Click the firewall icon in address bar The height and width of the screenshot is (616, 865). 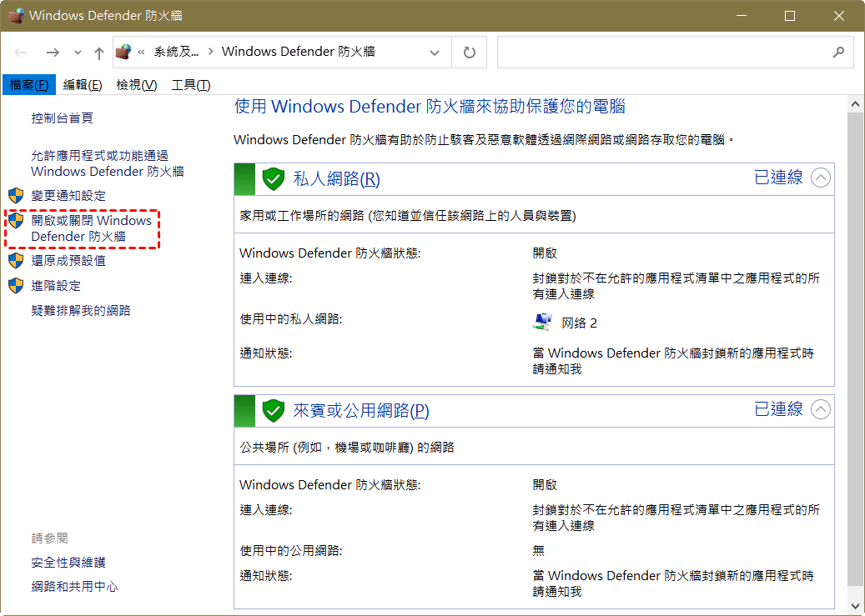pos(123,52)
